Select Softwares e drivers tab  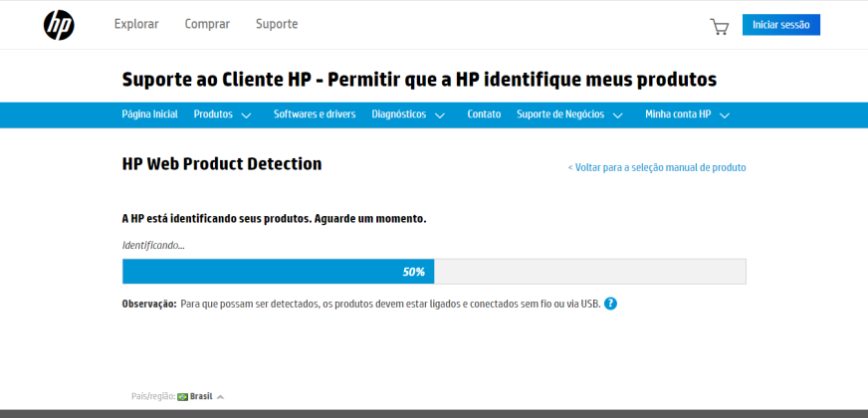point(315,114)
